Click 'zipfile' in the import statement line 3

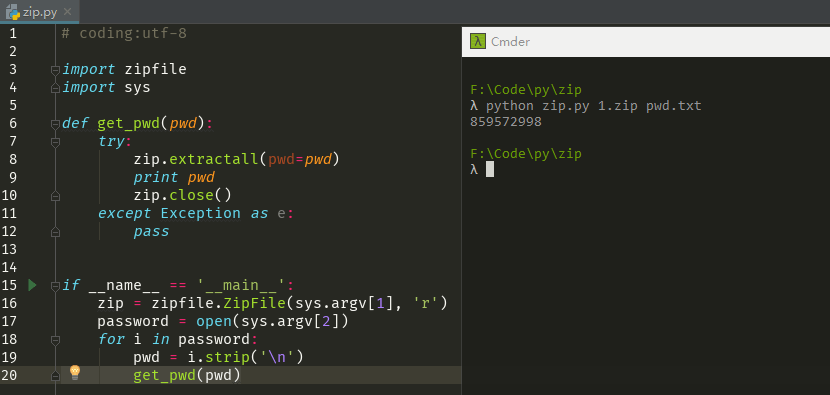coord(156,70)
